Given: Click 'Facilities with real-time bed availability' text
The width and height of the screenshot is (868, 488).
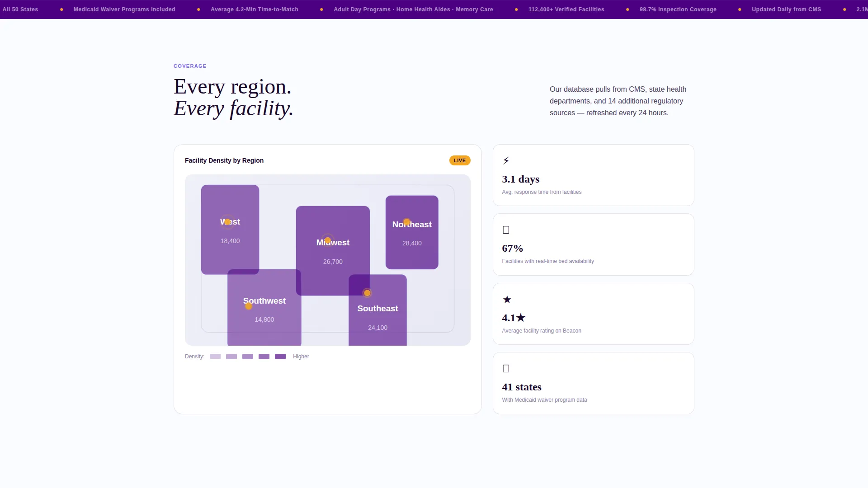Looking at the screenshot, I should pyautogui.click(x=548, y=261).
